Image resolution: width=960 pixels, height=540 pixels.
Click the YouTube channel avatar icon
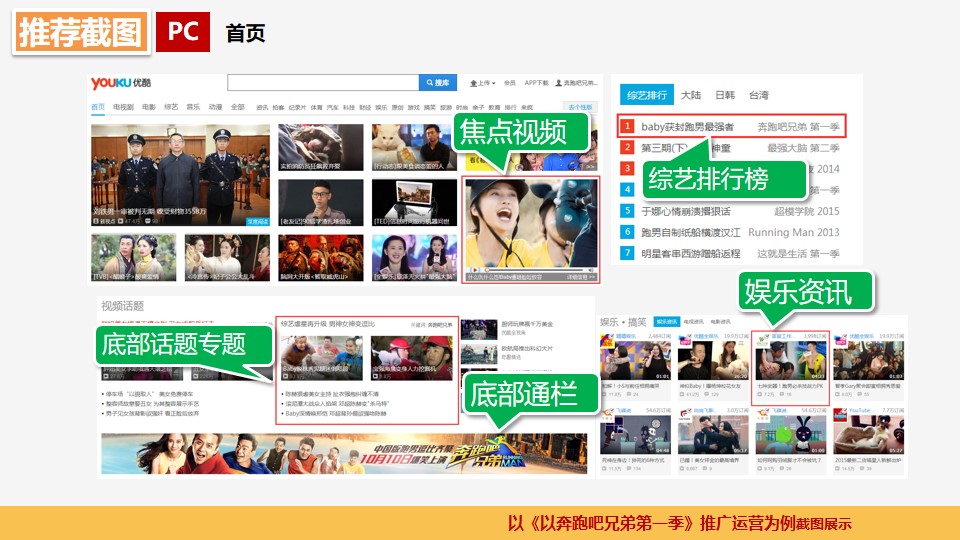839,415
